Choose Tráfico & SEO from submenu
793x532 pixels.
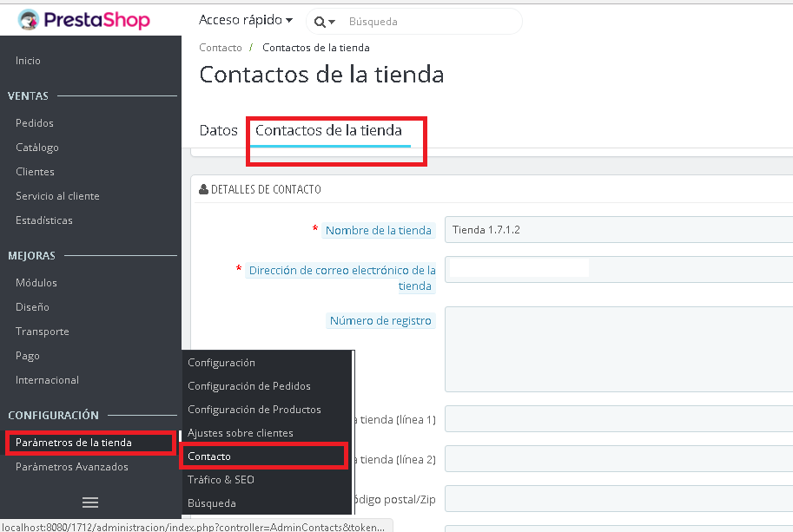click(x=221, y=479)
